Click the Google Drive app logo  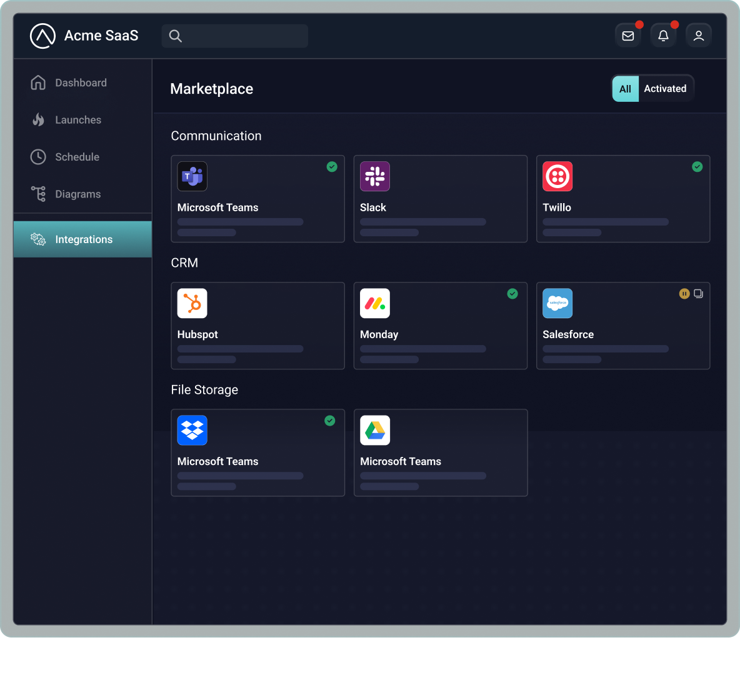(x=374, y=430)
